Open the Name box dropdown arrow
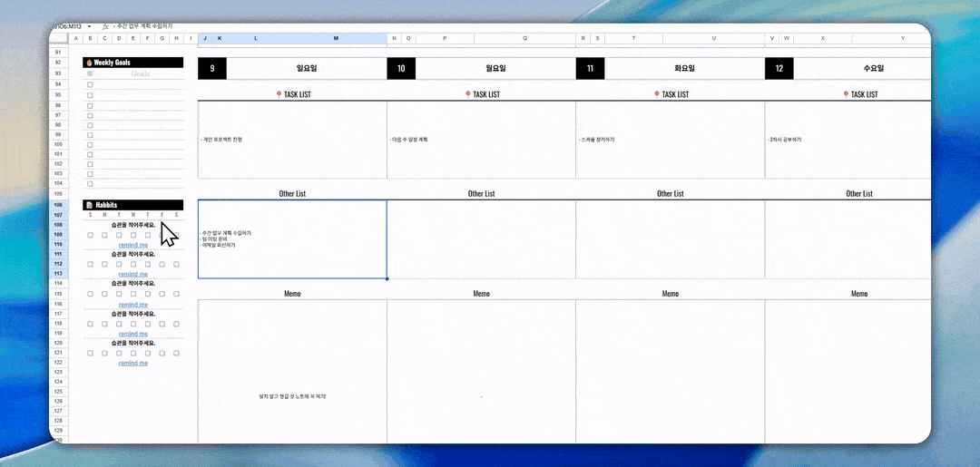980x467 pixels. [x=89, y=26]
